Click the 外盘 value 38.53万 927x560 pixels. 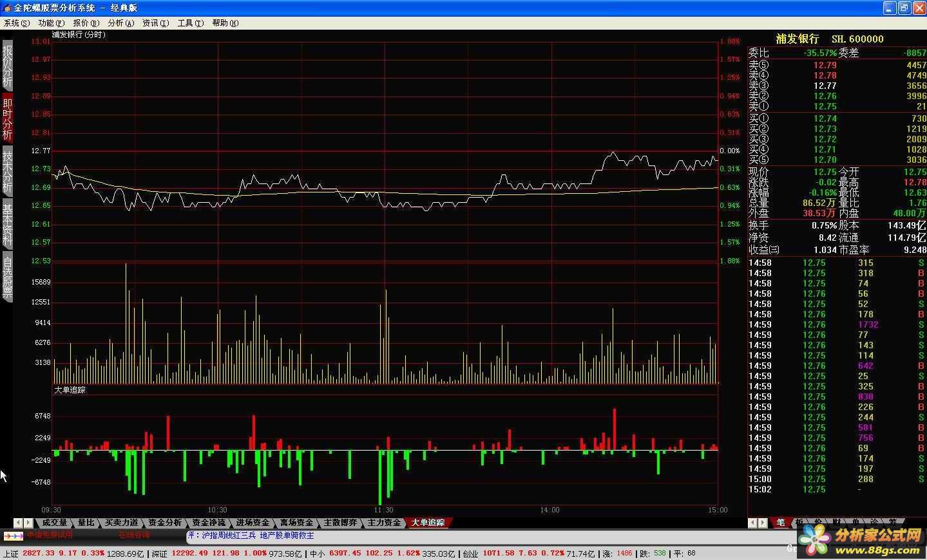(819, 213)
